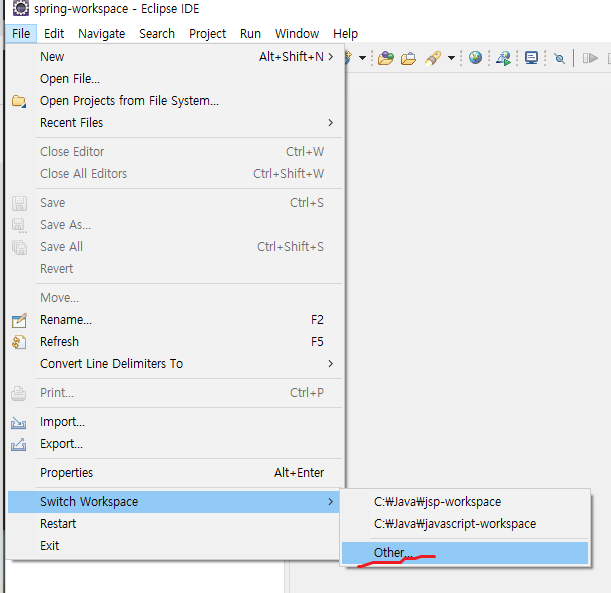Click the grayed Resume play icon
The height and width of the screenshot is (593, 611).
590,58
